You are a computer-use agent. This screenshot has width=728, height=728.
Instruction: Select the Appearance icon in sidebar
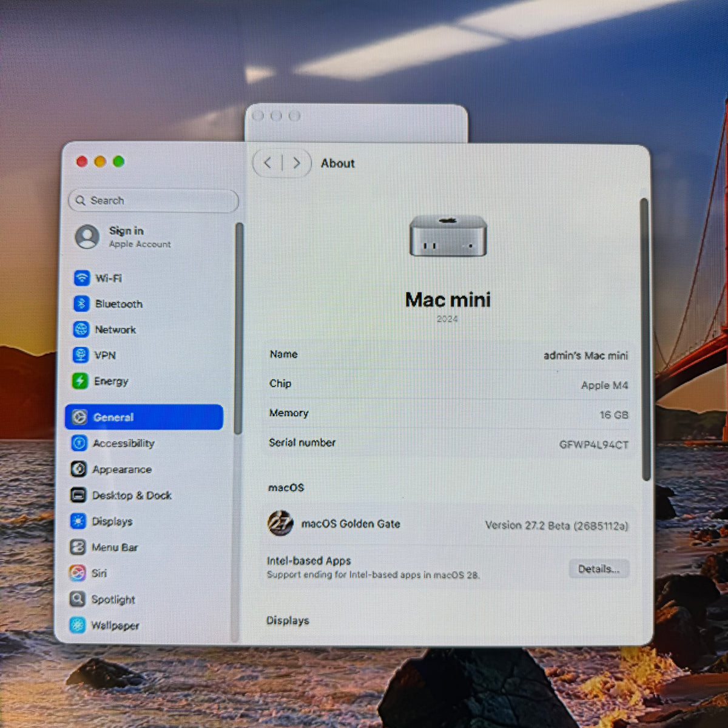tap(78, 469)
